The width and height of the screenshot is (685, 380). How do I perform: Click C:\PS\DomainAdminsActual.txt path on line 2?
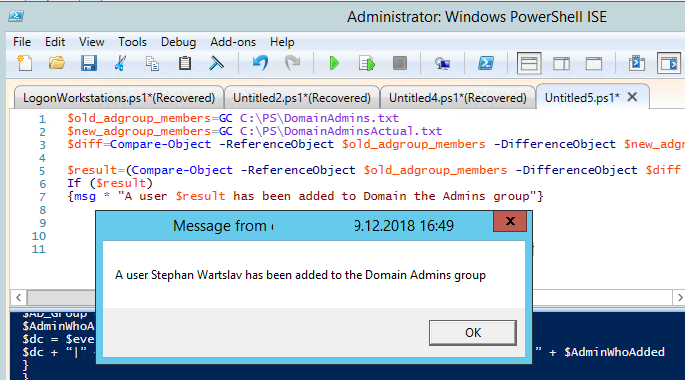(341, 131)
